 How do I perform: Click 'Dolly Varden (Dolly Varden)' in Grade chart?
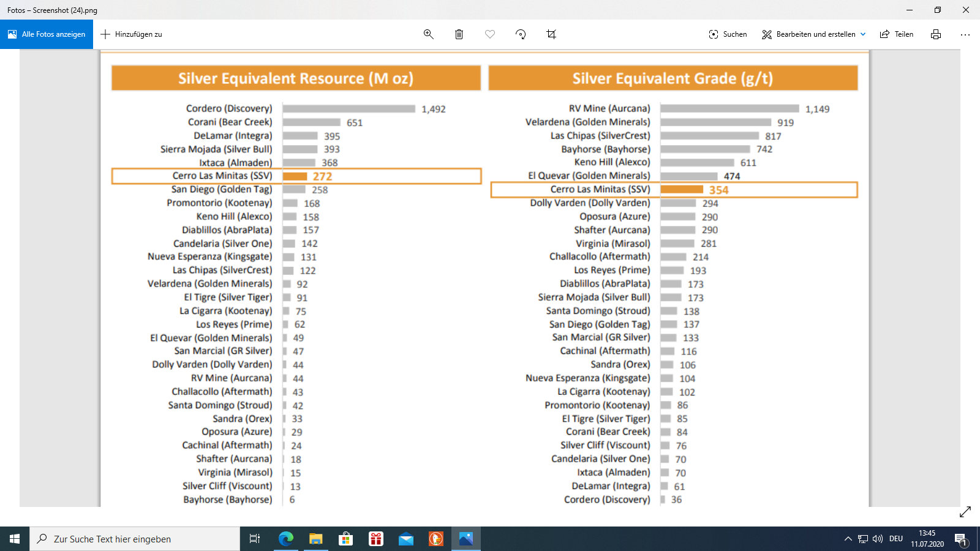(x=590, y=203)
